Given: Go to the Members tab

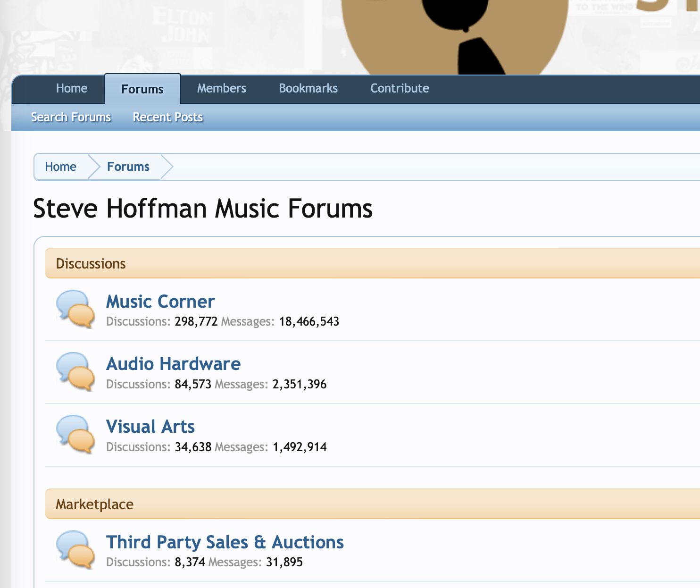Looking at the screenshot, I should click(222, 88).
